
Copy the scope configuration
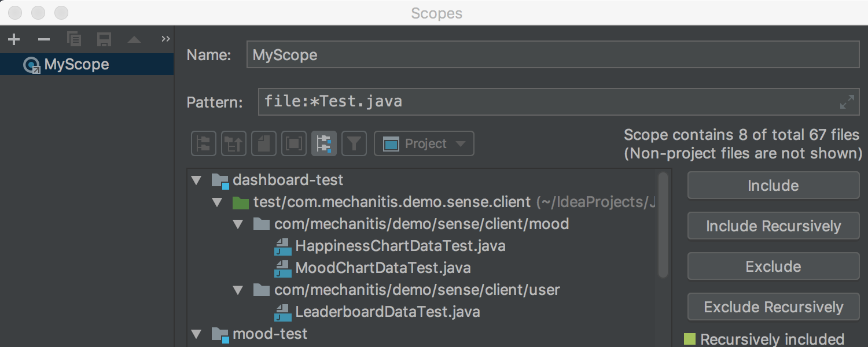tap(74, 39)
